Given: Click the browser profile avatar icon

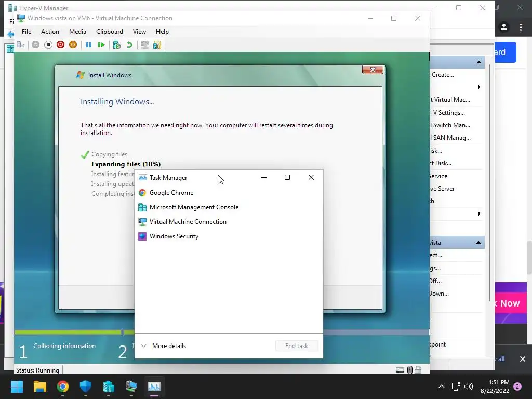Looking at the screenshot, I should coord(504,27).
